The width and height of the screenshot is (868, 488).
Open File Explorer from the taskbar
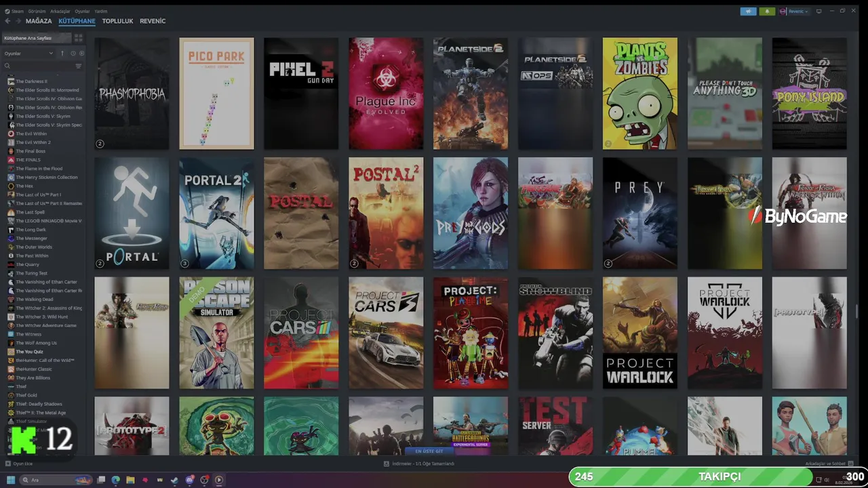(x=130, y=480)
